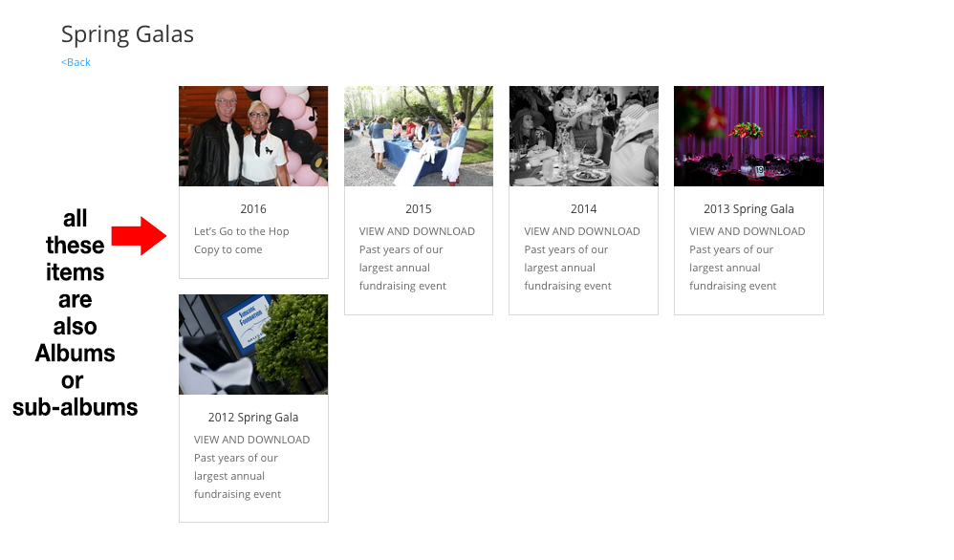Select the 2015 album title

[x=419, y=209]
